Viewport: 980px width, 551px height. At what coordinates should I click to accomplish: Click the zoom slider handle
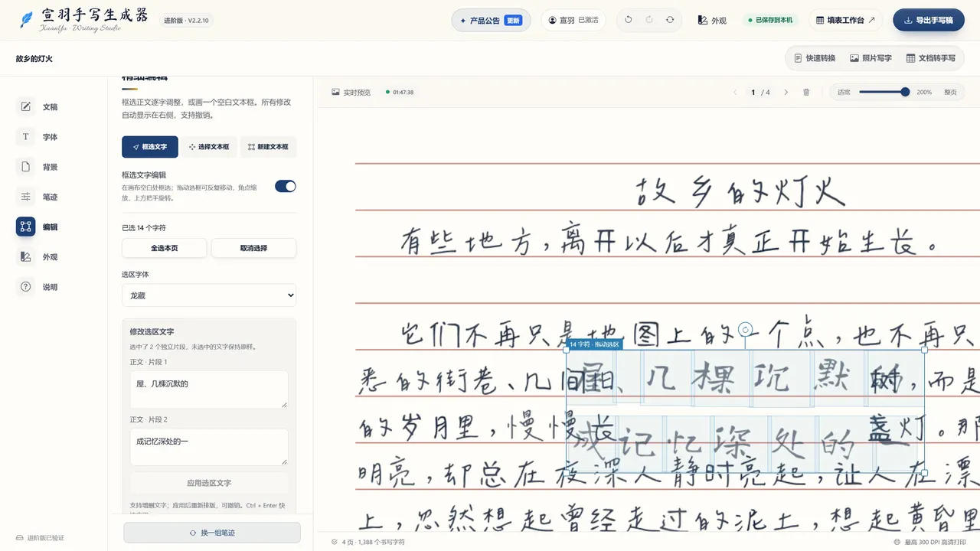[905, 92]
